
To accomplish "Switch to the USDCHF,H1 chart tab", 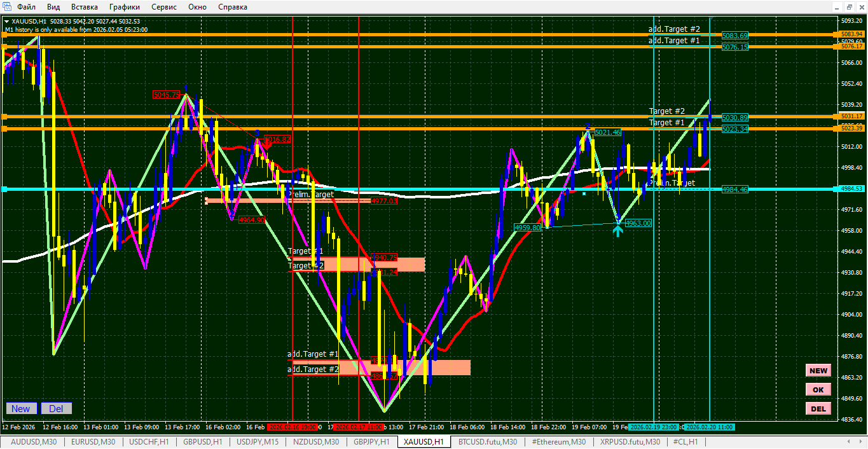I will 149,442.
